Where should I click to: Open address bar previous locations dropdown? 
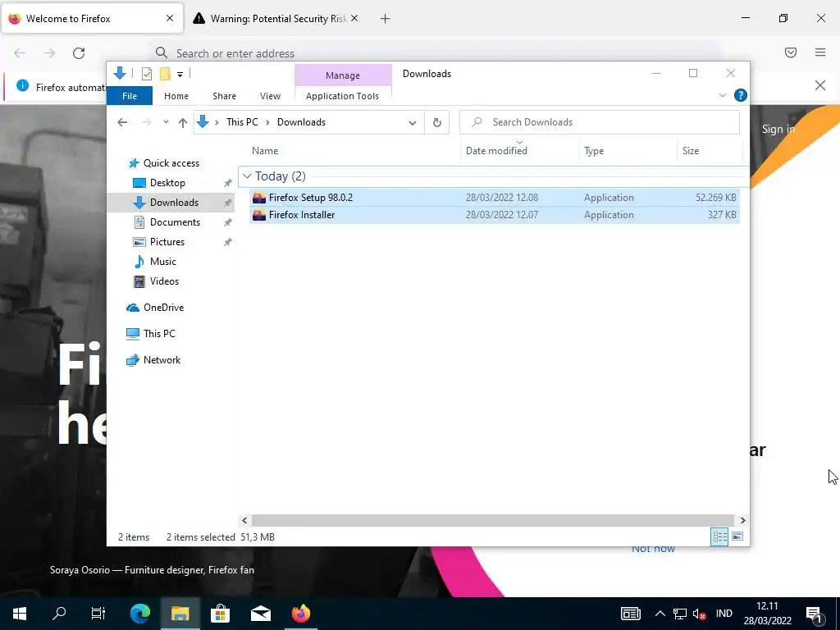coord(412,123)
